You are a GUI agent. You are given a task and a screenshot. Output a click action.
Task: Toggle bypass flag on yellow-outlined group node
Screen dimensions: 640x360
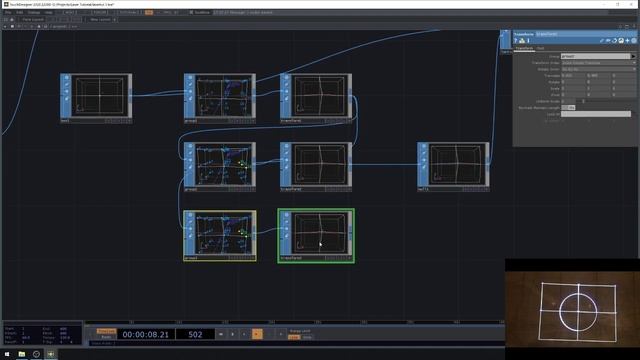point(190,222)
